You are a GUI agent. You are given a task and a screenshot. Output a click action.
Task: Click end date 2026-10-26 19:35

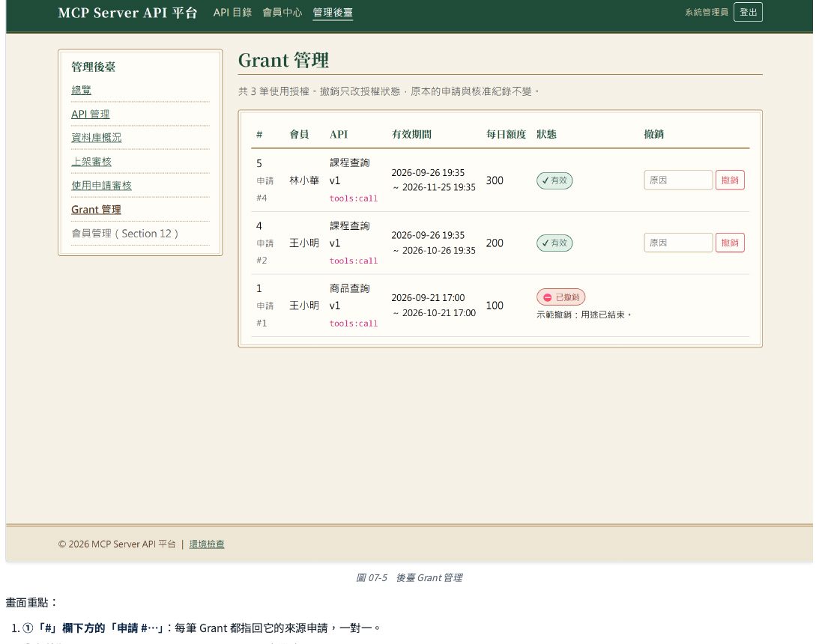click(439, 251)
